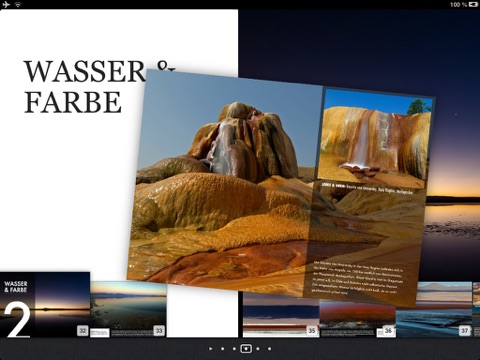This screenshot has width=480, height=360.
Task: Open page 33 thumbnail
Action: pyautogui.click(x=128, y=309)
